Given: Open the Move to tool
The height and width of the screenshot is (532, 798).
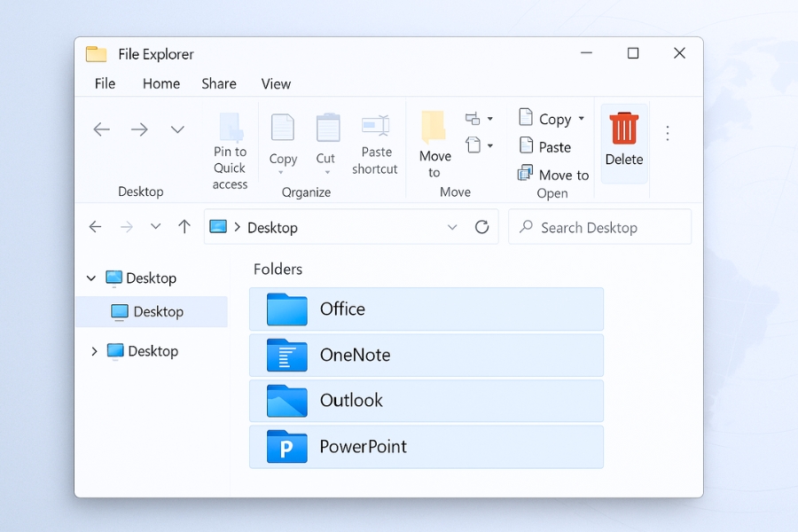Looking at the screenshot, I should 434,146.
